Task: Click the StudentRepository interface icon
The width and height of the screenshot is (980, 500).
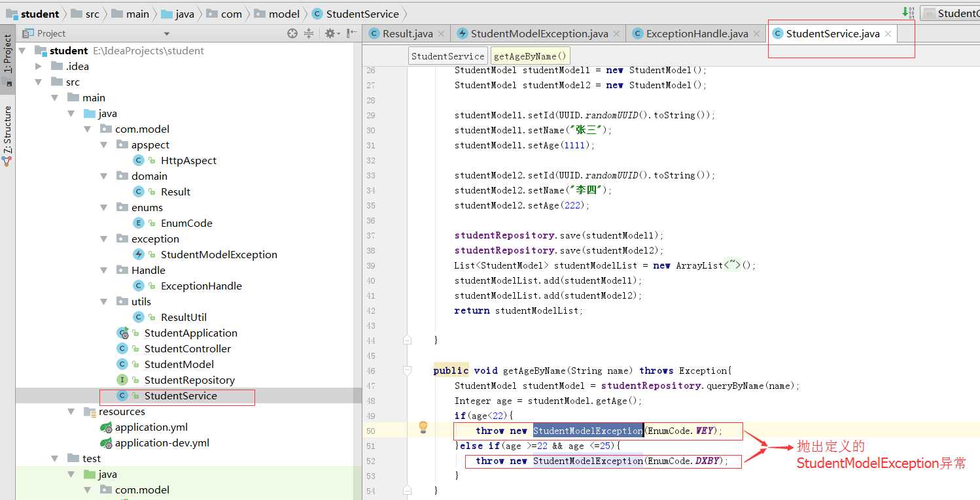Action: pyautogui.click(x=122, y=380)
